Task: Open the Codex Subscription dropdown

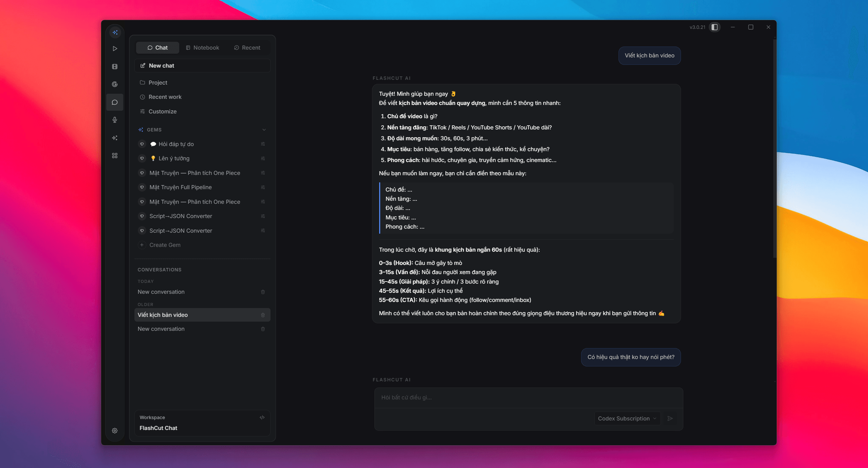Action: [627, 418]
